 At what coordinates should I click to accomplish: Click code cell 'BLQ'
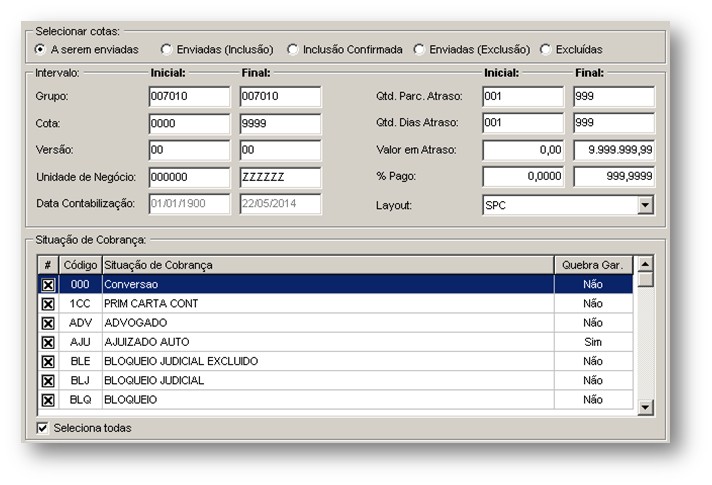pyautogui.click(x=80, y=400)
